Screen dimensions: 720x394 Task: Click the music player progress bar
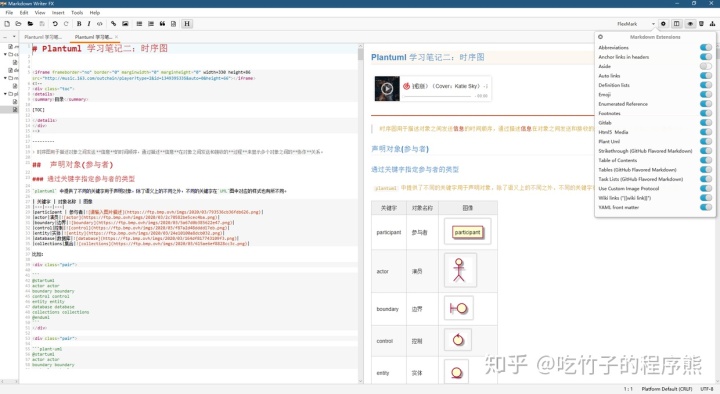coord(437,96)
